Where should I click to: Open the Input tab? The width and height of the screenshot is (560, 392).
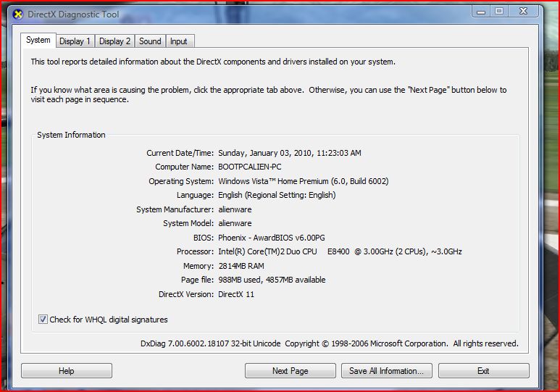[179, 41]
